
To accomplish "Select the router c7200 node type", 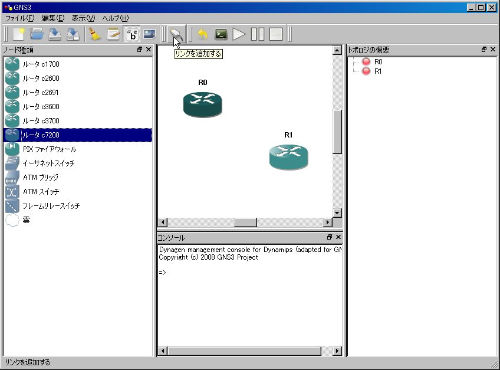I will tap(78, 135).
